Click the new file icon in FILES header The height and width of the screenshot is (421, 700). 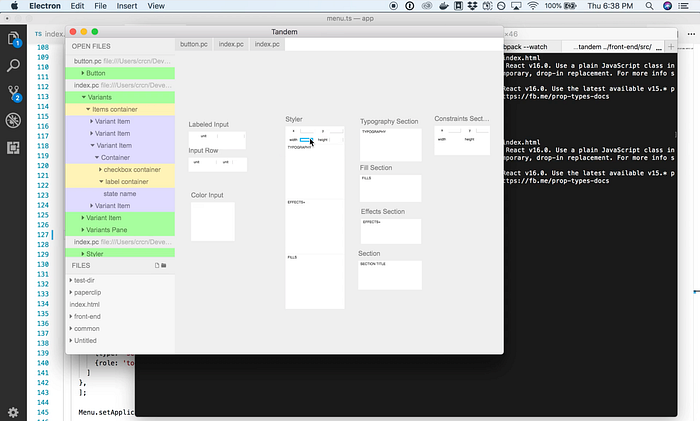point(157,265)
